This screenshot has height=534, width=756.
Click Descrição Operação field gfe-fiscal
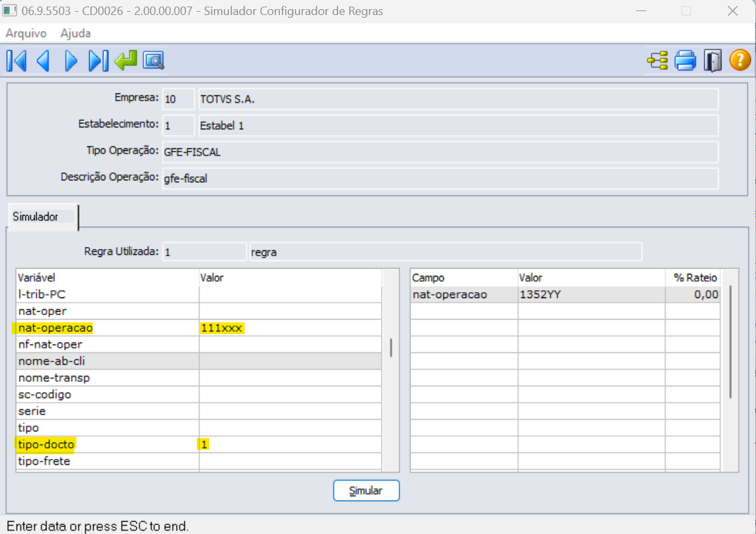click(x=440, y=178)
